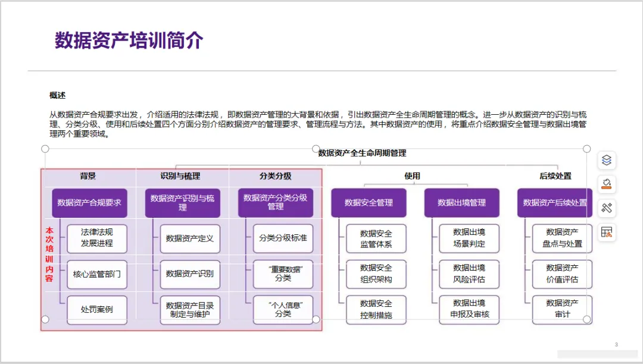Select the 数据安全监管体系 box

pos(376,239)
